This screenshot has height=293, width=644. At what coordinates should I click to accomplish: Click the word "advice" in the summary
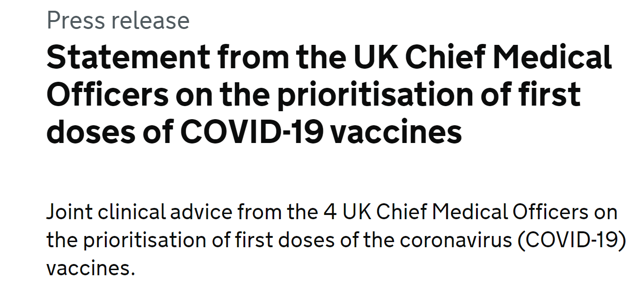[201, 213]
